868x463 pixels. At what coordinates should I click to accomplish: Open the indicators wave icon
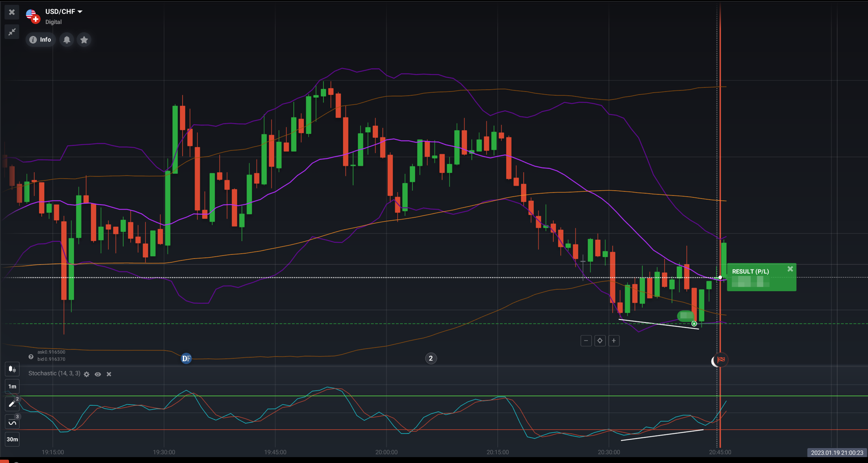tap(12, 422)
